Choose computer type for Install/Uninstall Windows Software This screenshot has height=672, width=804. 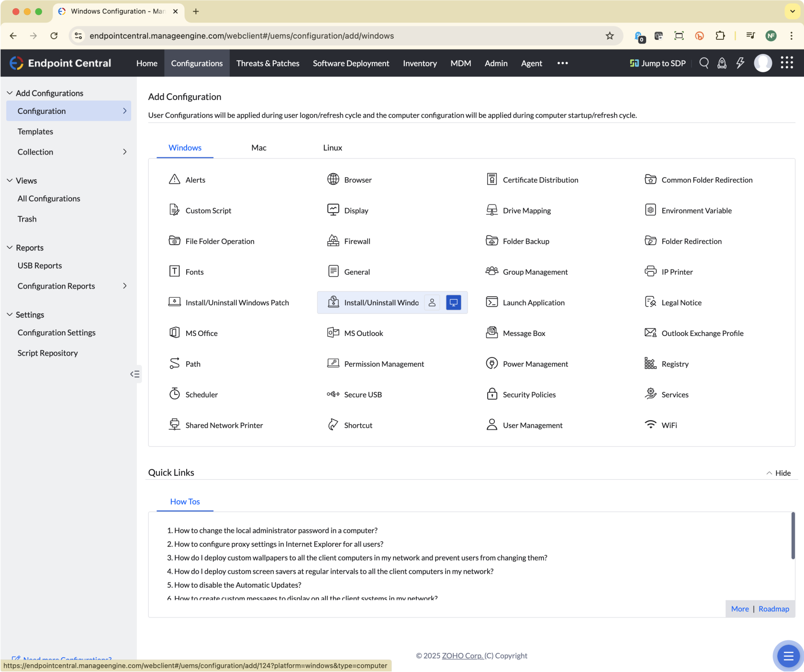point(454,302)
